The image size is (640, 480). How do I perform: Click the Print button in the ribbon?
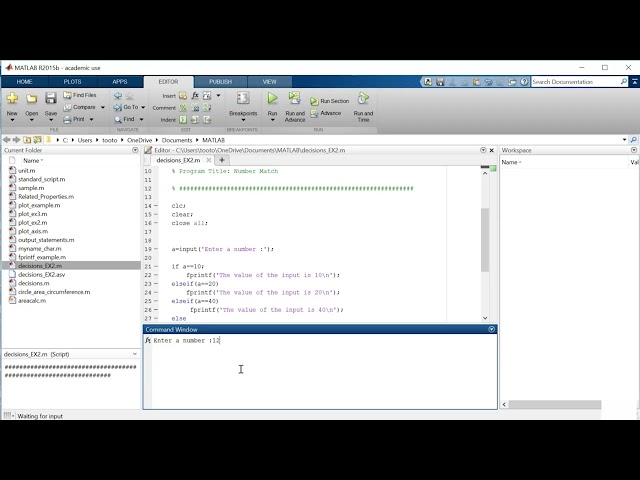(74, 119)
